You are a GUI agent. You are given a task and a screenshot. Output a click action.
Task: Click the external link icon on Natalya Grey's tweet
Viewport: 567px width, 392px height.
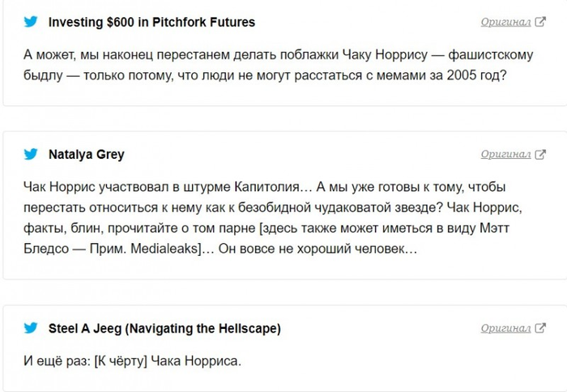540,154
